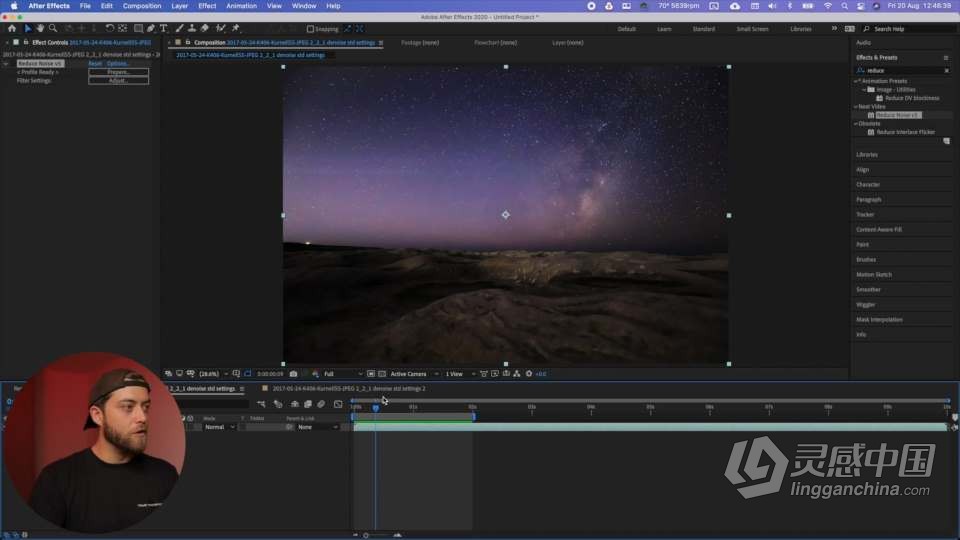The image size is (960, 540).
Task: Click the Graph Editor icon in timeline
Action: coord(338,404)
